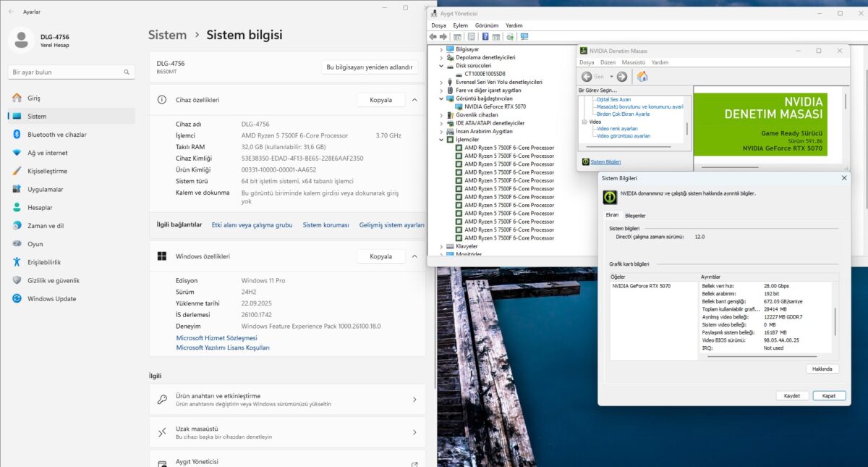This screenshot has height=467, width=868.
Task: Open Windows Update icon in sidebar
Action: [x=17, y=298]
